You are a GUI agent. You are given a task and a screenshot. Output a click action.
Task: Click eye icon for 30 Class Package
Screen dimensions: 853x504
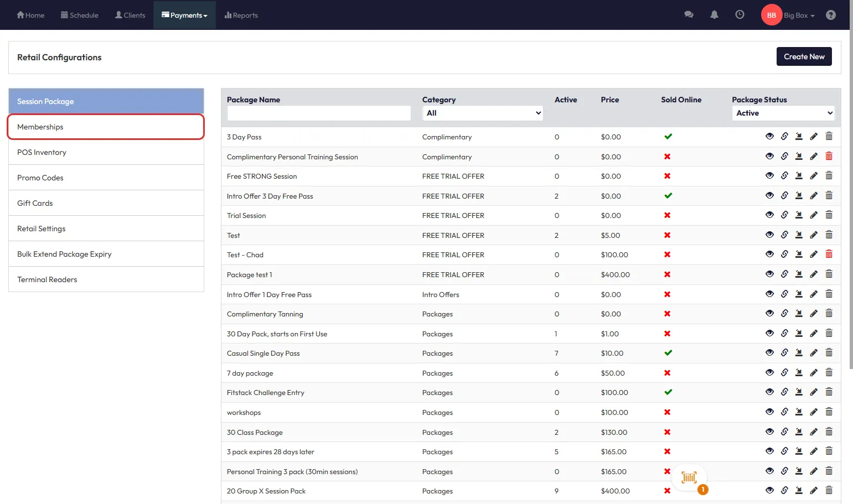click(769, 432)
